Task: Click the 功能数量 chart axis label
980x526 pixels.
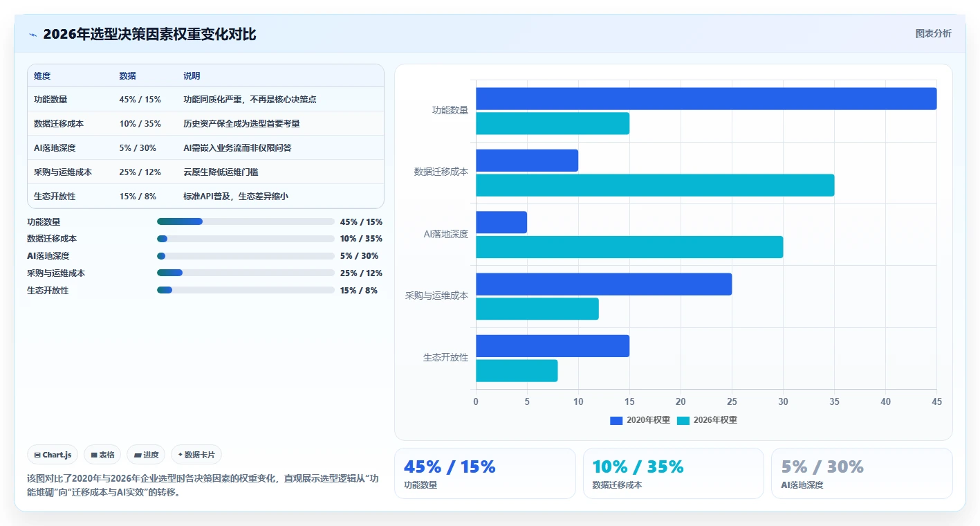Action: pos(450,111)
